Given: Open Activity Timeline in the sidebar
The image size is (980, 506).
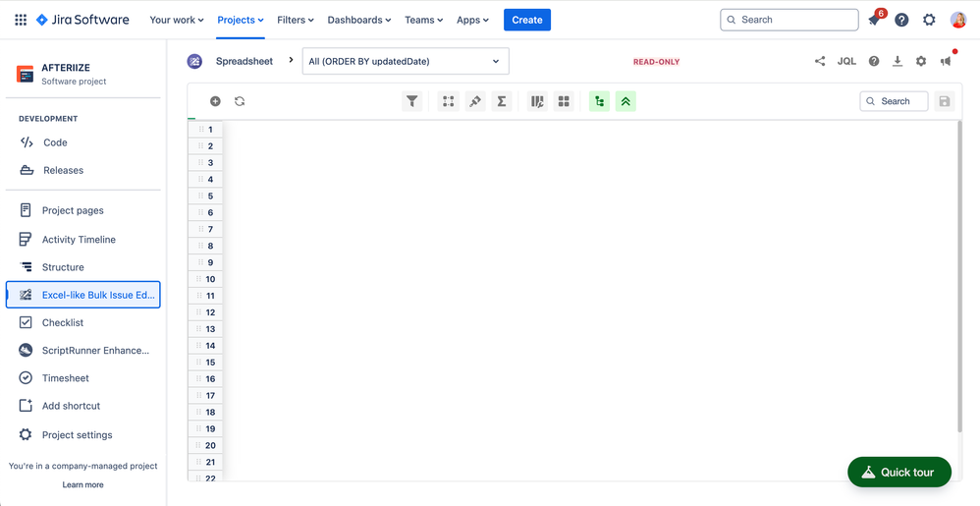Looking at the screenshot, I should coord(83,240).
